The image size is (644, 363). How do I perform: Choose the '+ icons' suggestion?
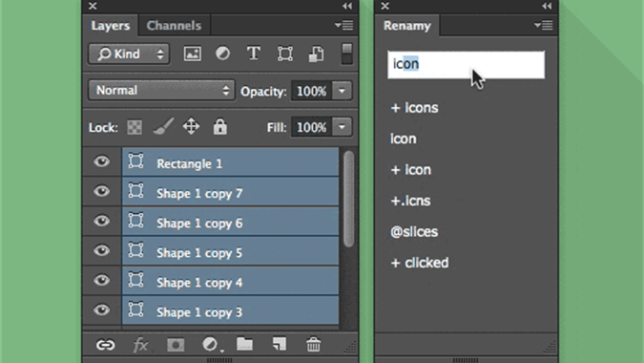tap(414, 108)
